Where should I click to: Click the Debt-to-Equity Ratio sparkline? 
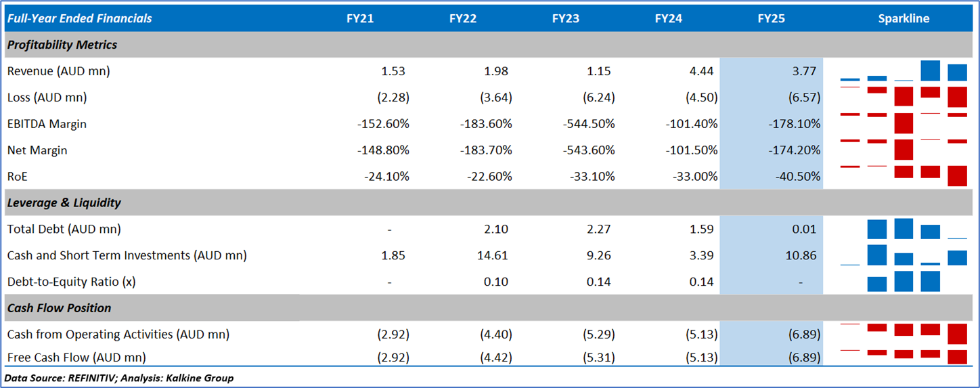coord(904,281)
